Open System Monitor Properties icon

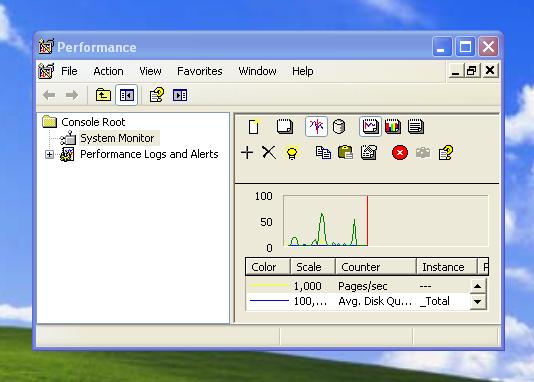369,152
